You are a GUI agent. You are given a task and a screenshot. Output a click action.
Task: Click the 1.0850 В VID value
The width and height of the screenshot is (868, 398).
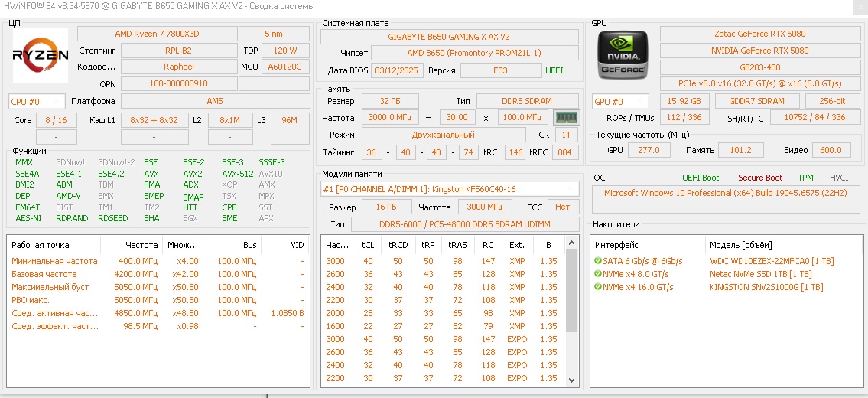tap(288, 313)
